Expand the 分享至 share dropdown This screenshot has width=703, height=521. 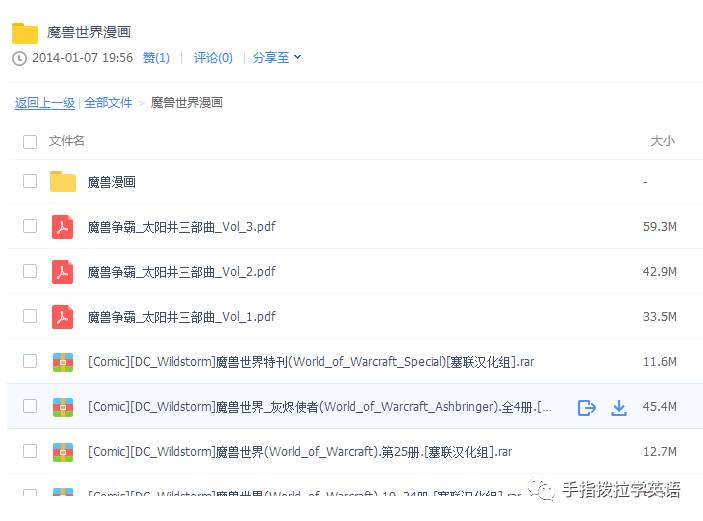tap(277, 58)
